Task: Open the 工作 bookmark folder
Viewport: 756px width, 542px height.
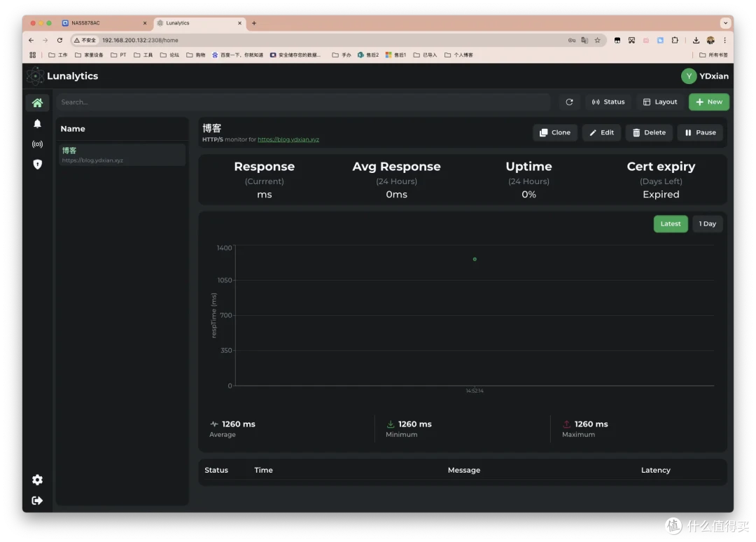Action: (x=58, y=55)
